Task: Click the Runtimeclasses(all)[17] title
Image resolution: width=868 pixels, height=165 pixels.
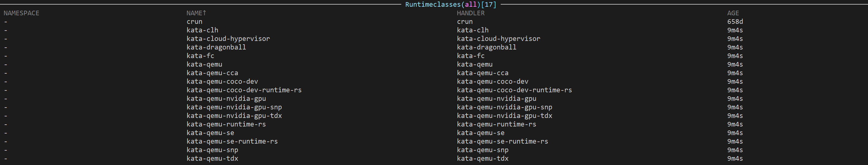Action: [451, 5]
